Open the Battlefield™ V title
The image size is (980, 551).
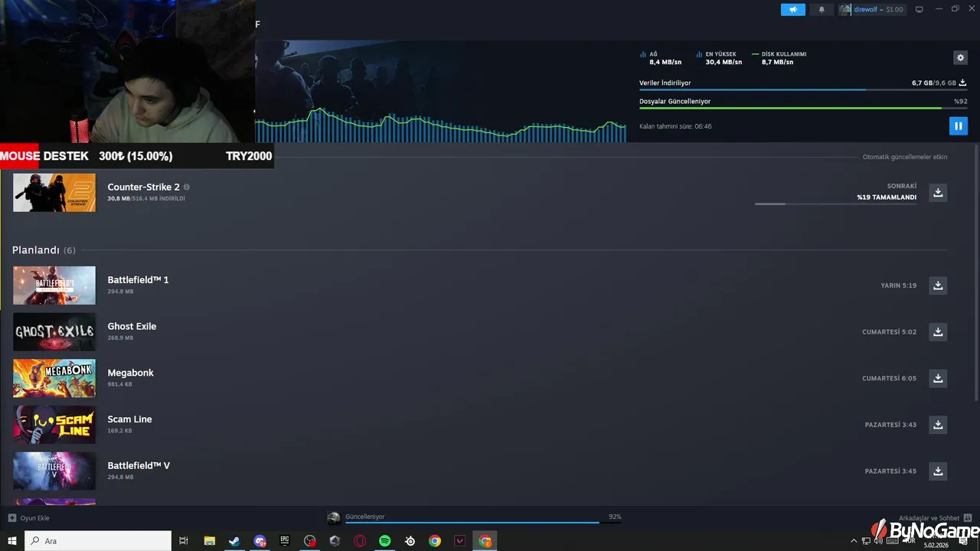pyautogui.click(x=139, y=465)
